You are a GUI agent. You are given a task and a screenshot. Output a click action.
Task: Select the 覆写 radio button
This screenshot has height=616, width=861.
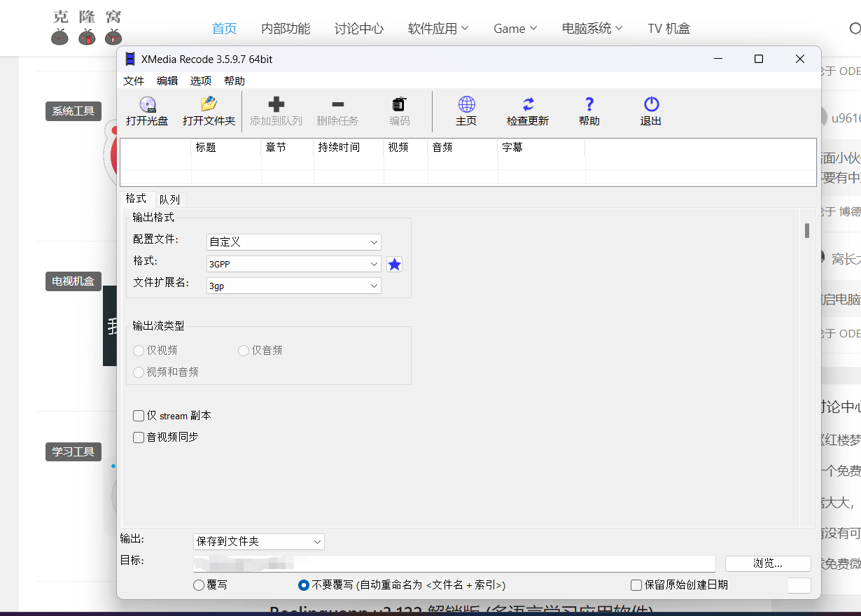tap(199, 585)
